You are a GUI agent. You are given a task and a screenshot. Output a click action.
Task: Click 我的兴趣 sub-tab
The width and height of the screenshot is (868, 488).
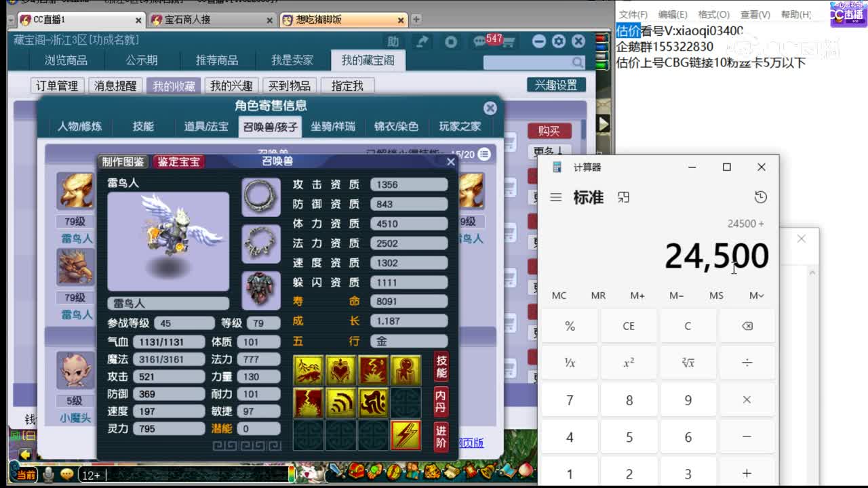tap(231, 86)
